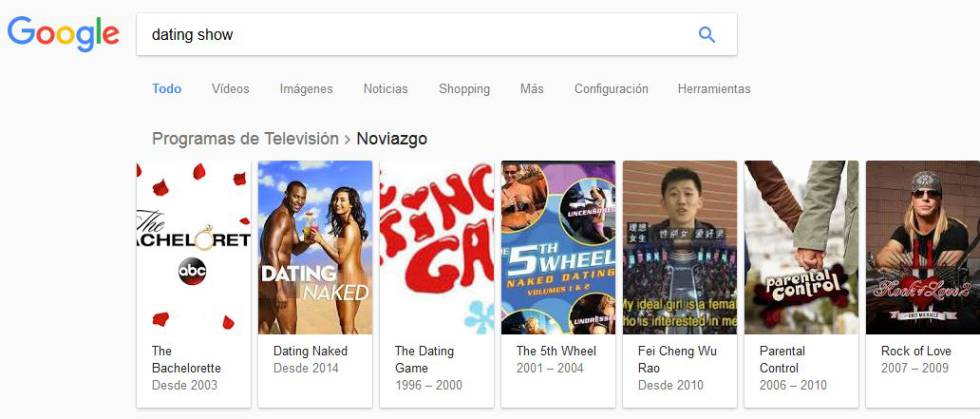Click 'The Dating Game' title text
Screen dimensions: 980x419
pyautogui.click(x=424, y=360)
